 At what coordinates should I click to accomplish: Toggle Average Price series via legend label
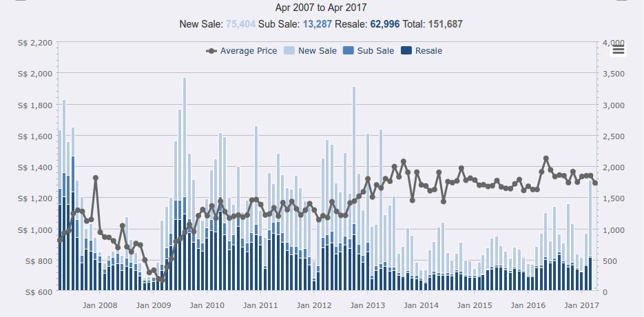coord(248,50)
